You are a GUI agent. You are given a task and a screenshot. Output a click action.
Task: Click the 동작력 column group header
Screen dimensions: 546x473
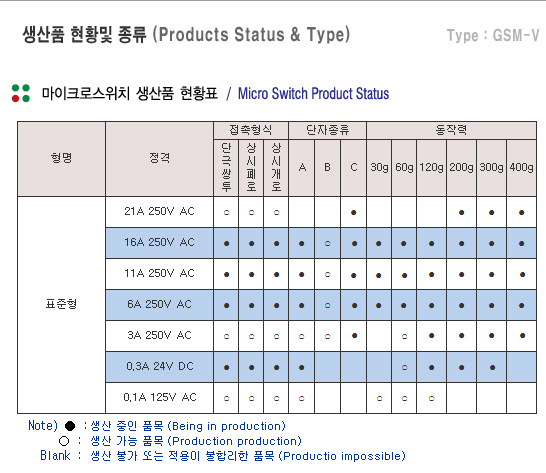(x=451, y=130)
